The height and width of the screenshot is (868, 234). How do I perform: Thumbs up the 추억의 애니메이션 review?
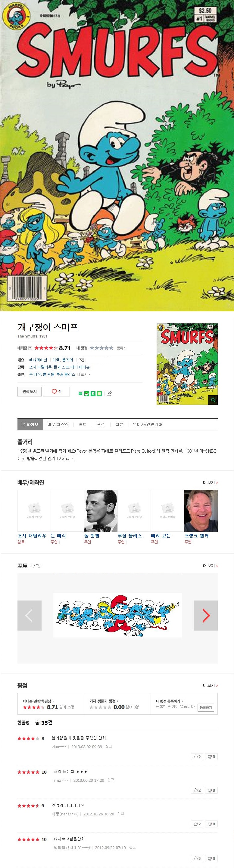click(x=197, y=824)
